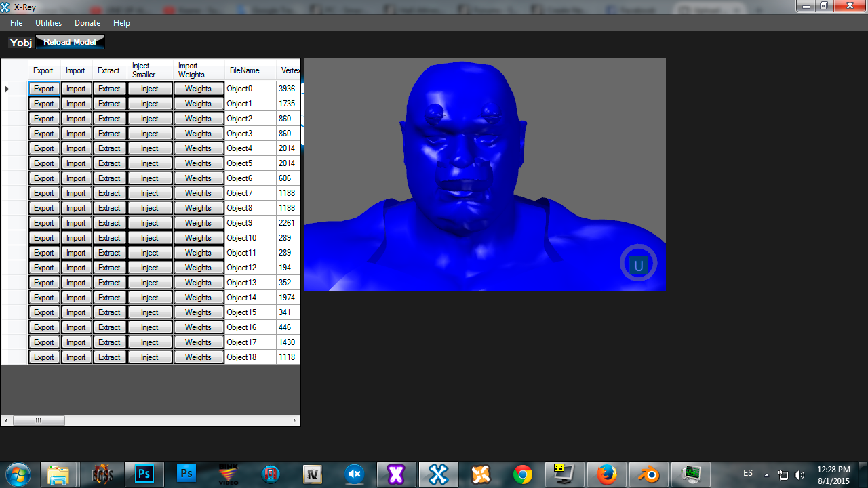Screen dimensions: 868x488
Task: Click the circular U button in viewport
Action: click(638, 263)
